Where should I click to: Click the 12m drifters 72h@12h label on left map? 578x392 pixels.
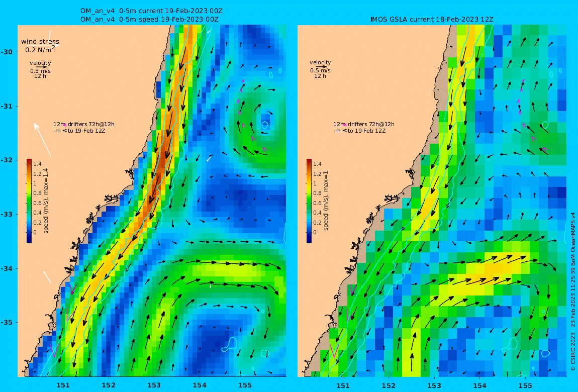point(83,124)
